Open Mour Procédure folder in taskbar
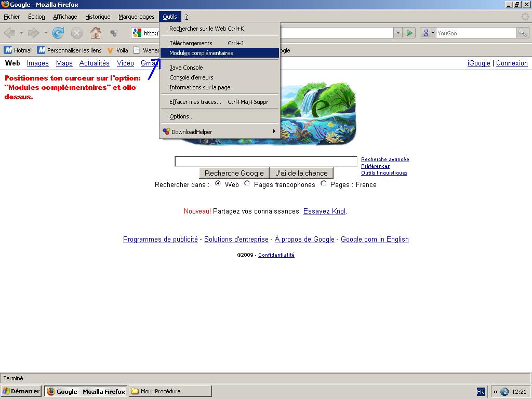This screenshot has width=532, height=399. click(170, 391)
